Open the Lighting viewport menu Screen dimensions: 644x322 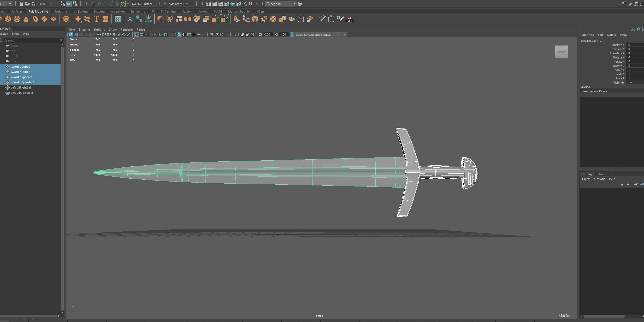(x=99, y=30)
